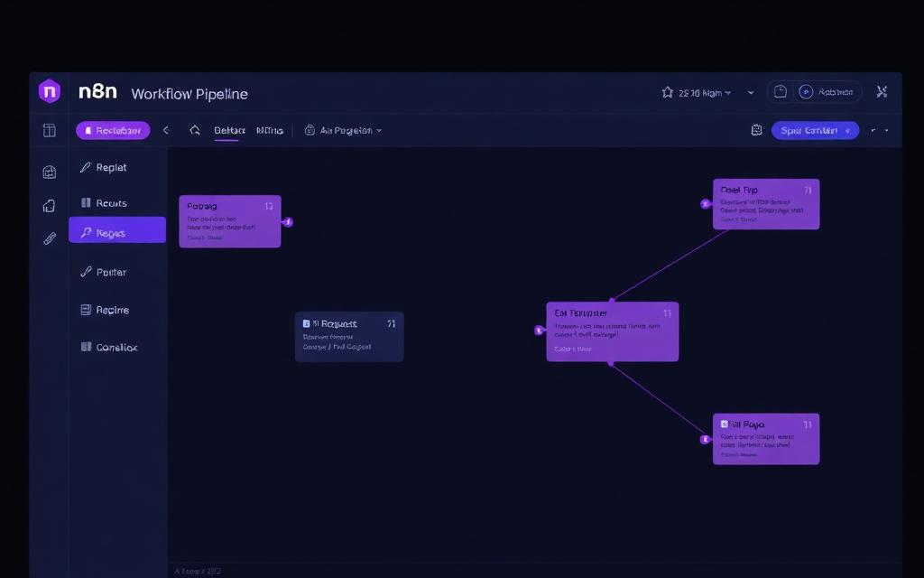Click the book icon next to Comeliox
Viewport: 924px width, 578px height.
click(86, 347)
